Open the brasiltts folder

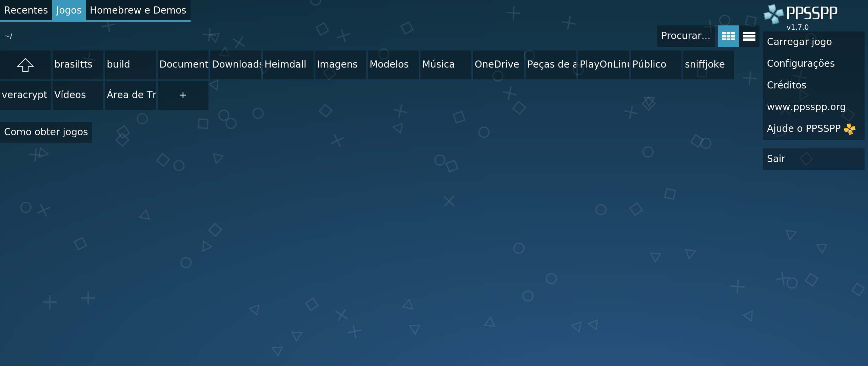click(x=78, y=65)
